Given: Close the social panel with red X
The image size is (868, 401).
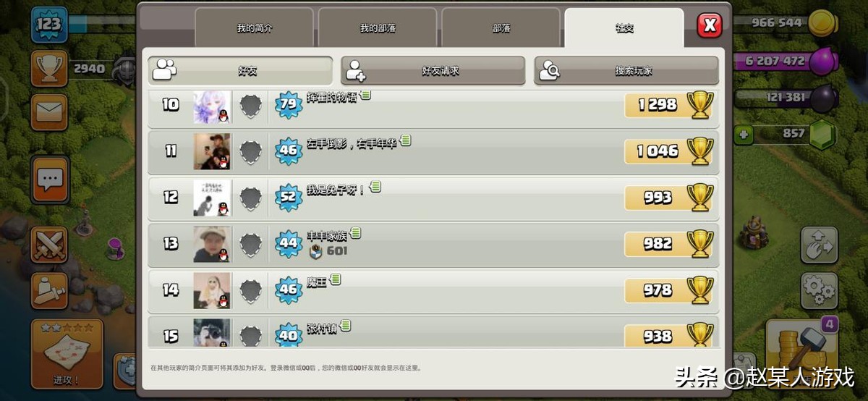Looking at the screenshot, I should tap(710, 26).
